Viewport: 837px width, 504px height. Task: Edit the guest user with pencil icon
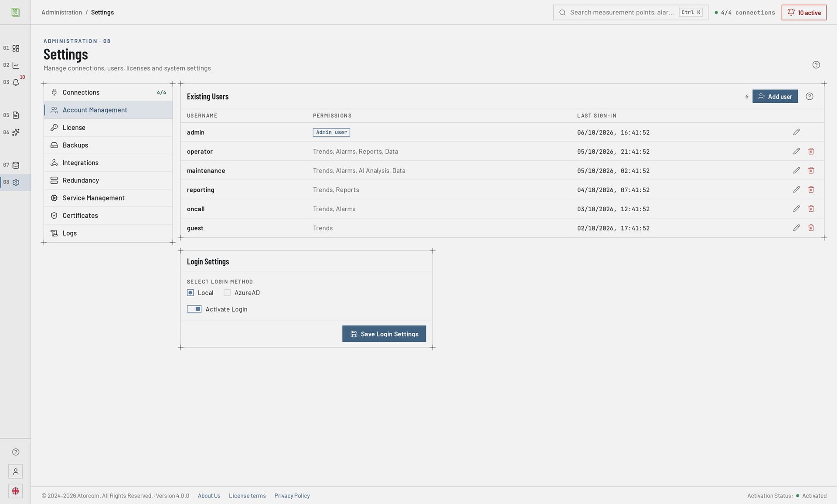pos(796,228)
